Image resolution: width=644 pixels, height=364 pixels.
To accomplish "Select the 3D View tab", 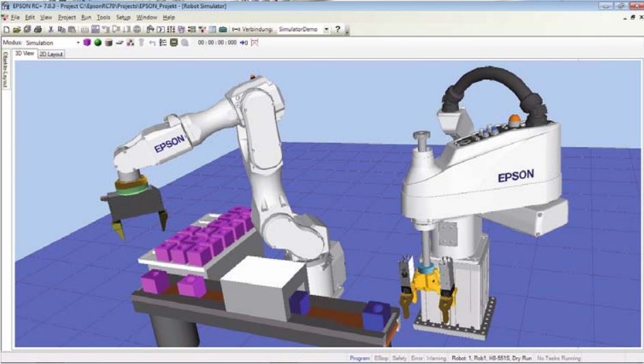I will [24, 54].
